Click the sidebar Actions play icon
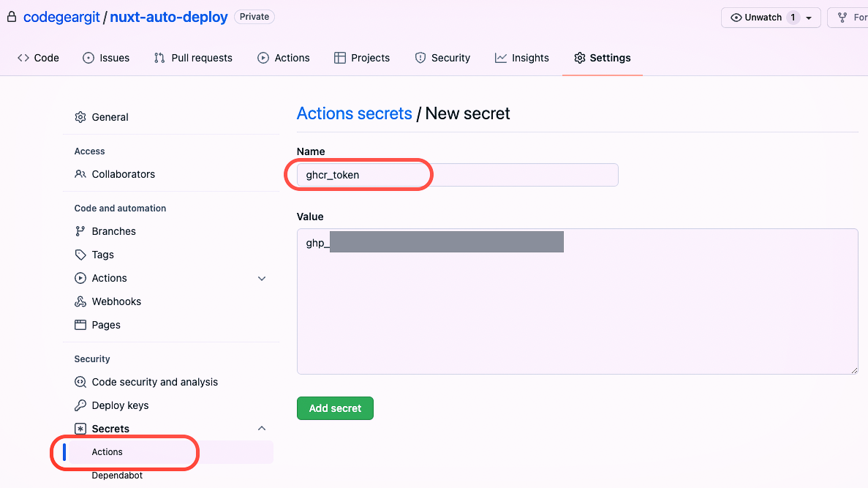 pyautogui.click(x=80, y=278)
